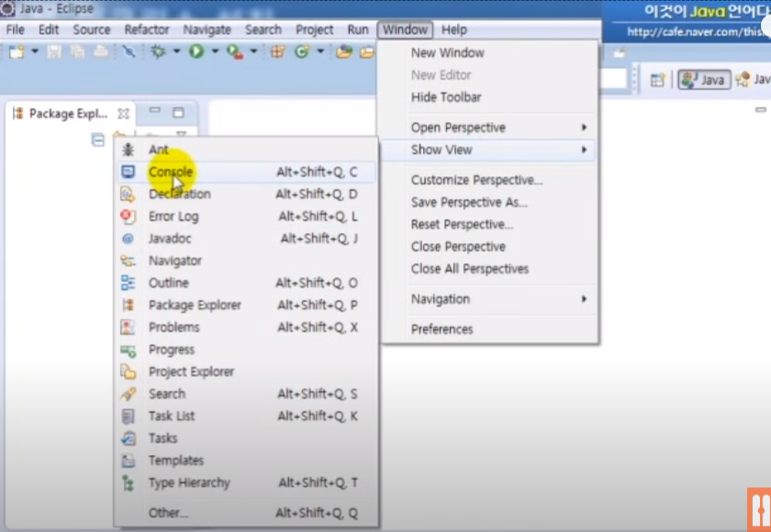Open the Help menu

coord(453,29)
